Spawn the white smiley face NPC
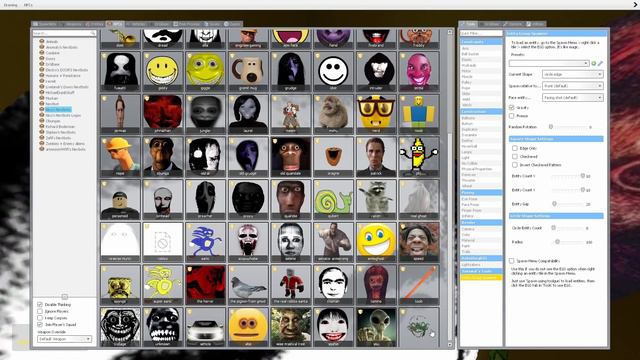The height and width of the screenshot is (360, 640). coord(333,71)
